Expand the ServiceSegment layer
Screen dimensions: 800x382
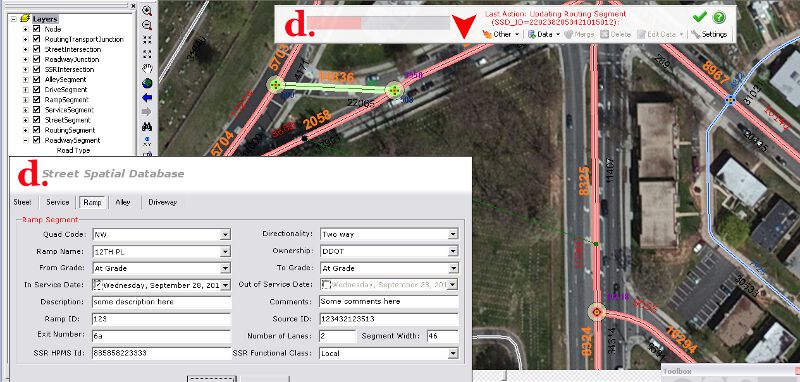[26, 110]
